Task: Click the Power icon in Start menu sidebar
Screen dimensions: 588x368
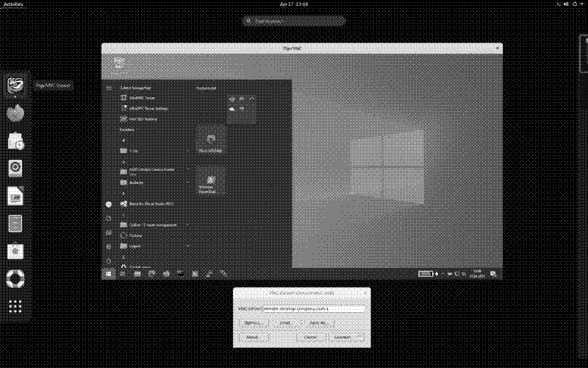Action: (x=109, y=261)
